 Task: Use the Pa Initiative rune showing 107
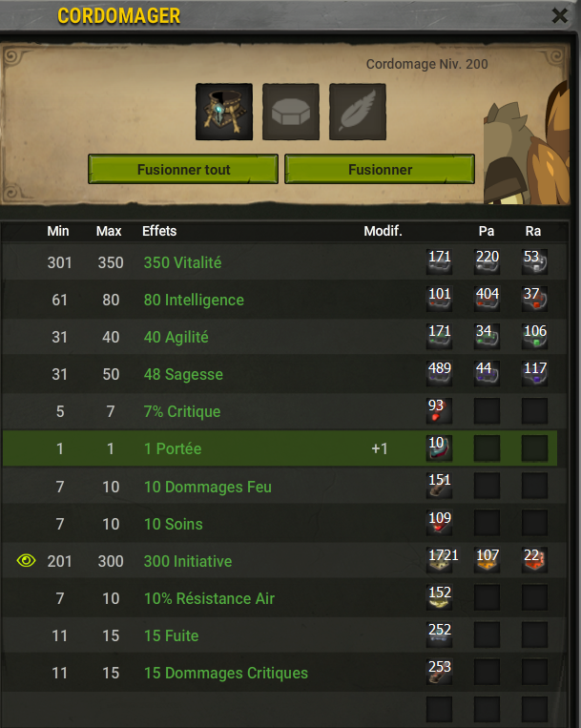coord(488,560)
